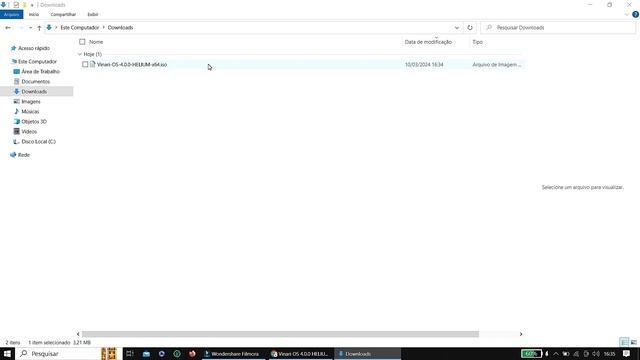Click the taskbar clock showing 16:35
The height and width of the screenshot is (360, 640).
[x=609, y=353]
